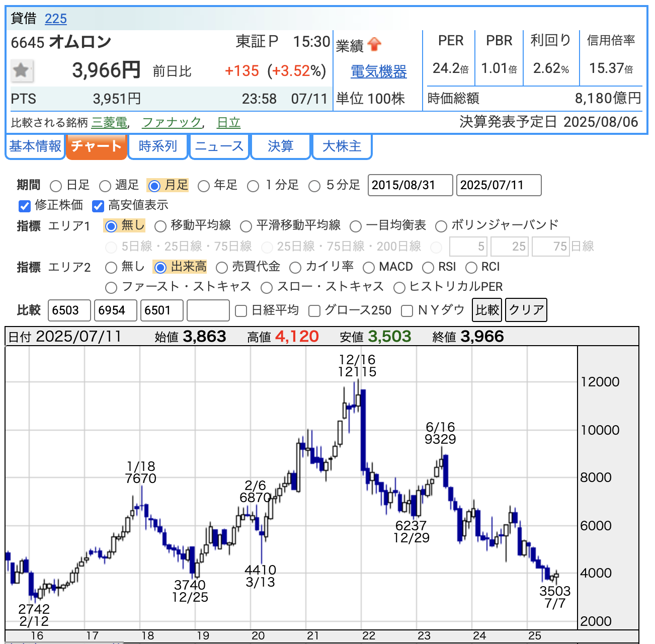
Task: Click comparison code field containing 6501
Action: 162,310
